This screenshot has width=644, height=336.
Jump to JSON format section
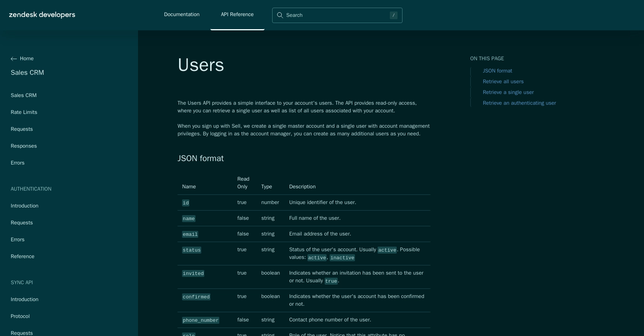point(498,71)
